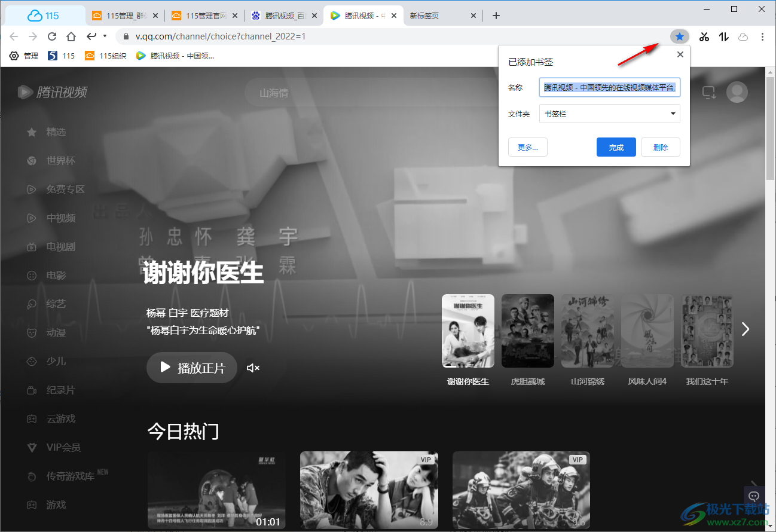This screenshot has height=532, width=776.
Task: Select 世界杯 in the sidebar
Action: coord(51,161)
